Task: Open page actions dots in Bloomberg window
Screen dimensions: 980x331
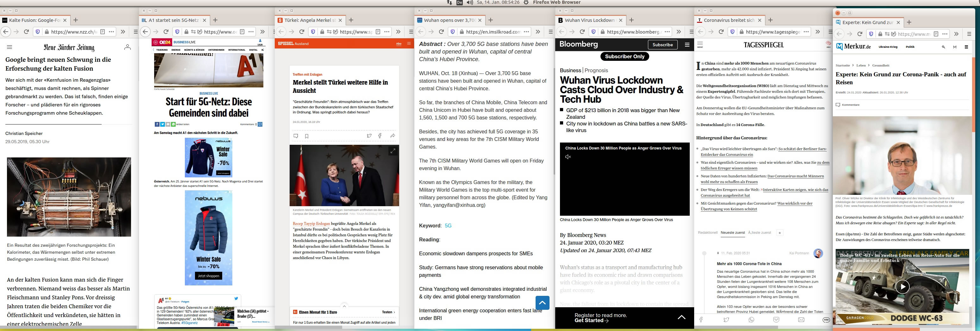Action: pyautogui.click(x=667, y=32)
